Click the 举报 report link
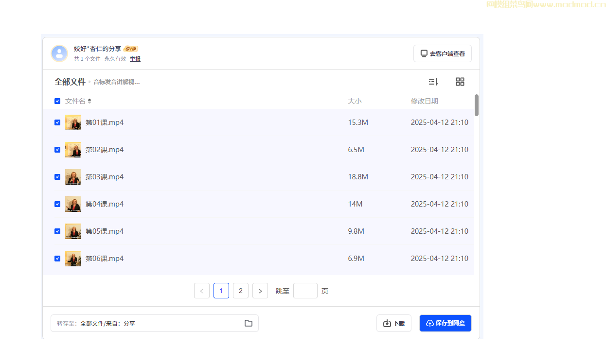The image size is (606, 364). (x=135, y=59)
